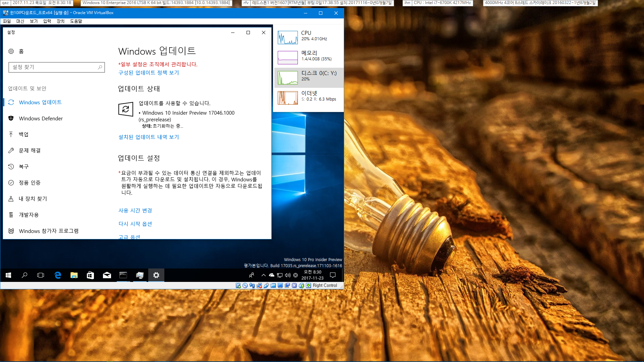The height and width of the screenshot is (362, 644).
Task: Click the 사용 시간 변경 link
Action: [135, 210]
